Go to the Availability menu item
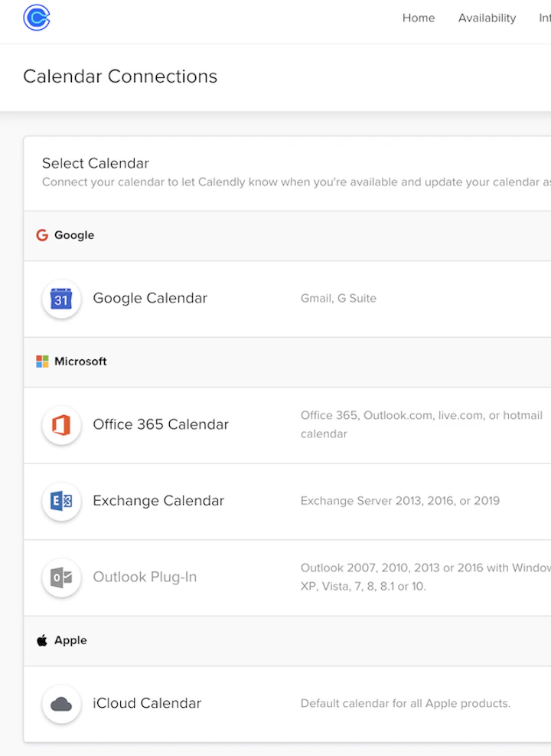 [x=487, y=18]
